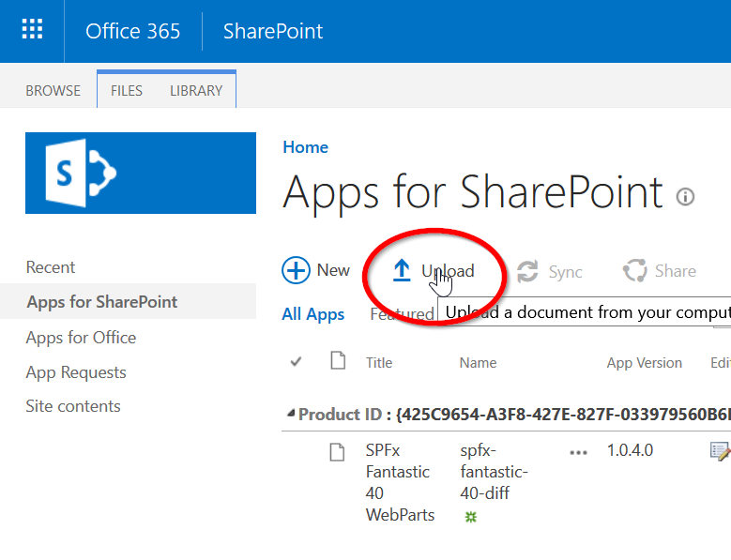The image size is (731, 560).
Task: Click the Upload button label
Action: 448,271
